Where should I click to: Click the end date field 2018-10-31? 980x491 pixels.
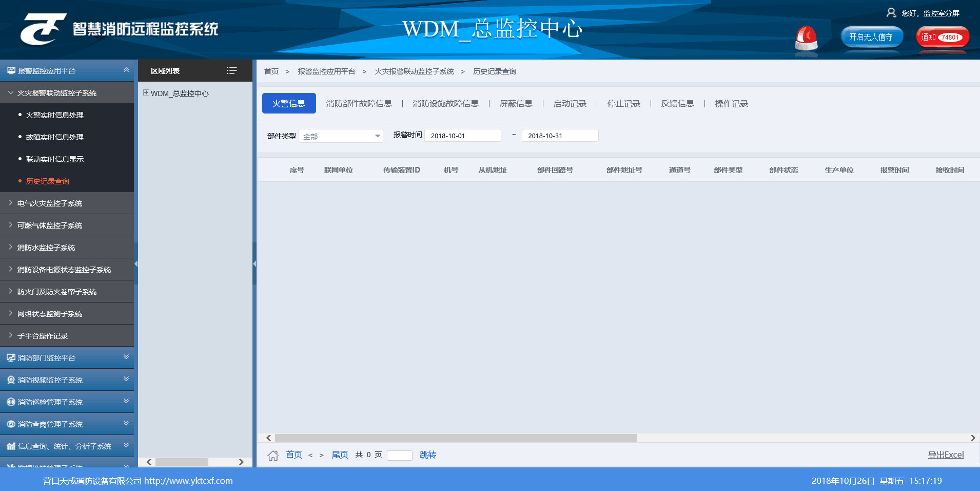click(x=560, y=136)
